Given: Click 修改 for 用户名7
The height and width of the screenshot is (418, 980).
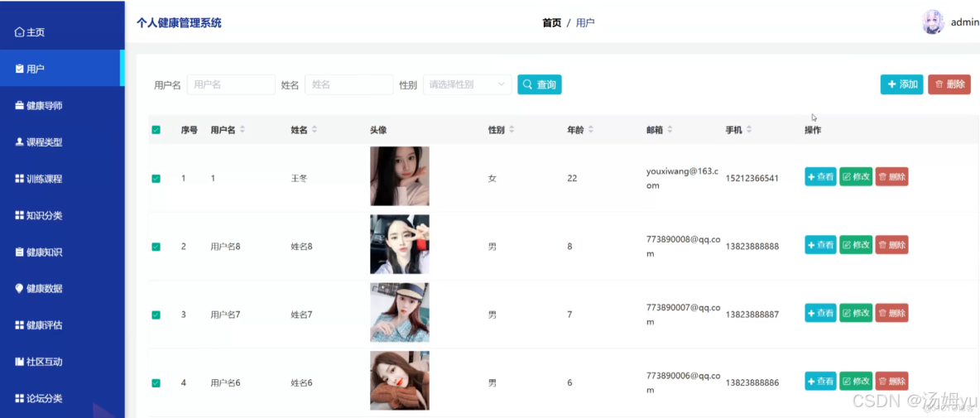Looking at the screenshot, I should tap(856, 313).
